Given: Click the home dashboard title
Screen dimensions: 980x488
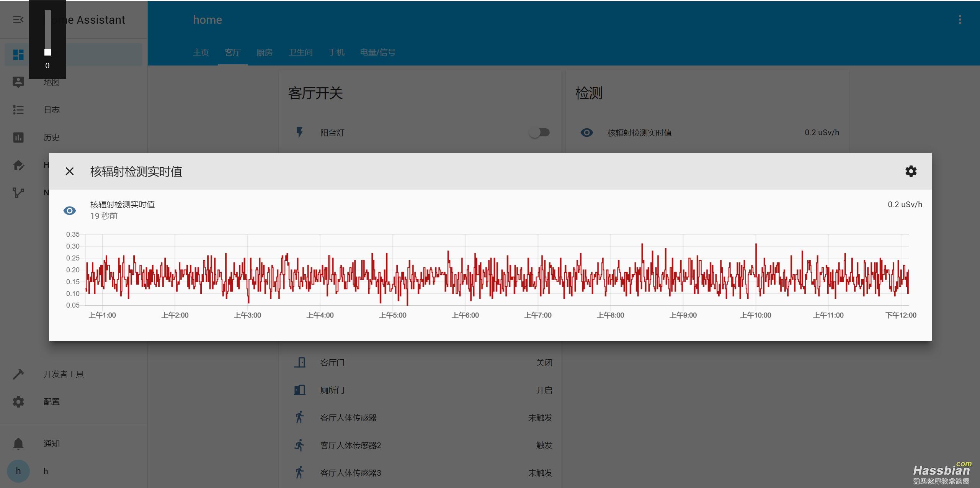Looking at the screenshot, I should [x=207, y=20].
